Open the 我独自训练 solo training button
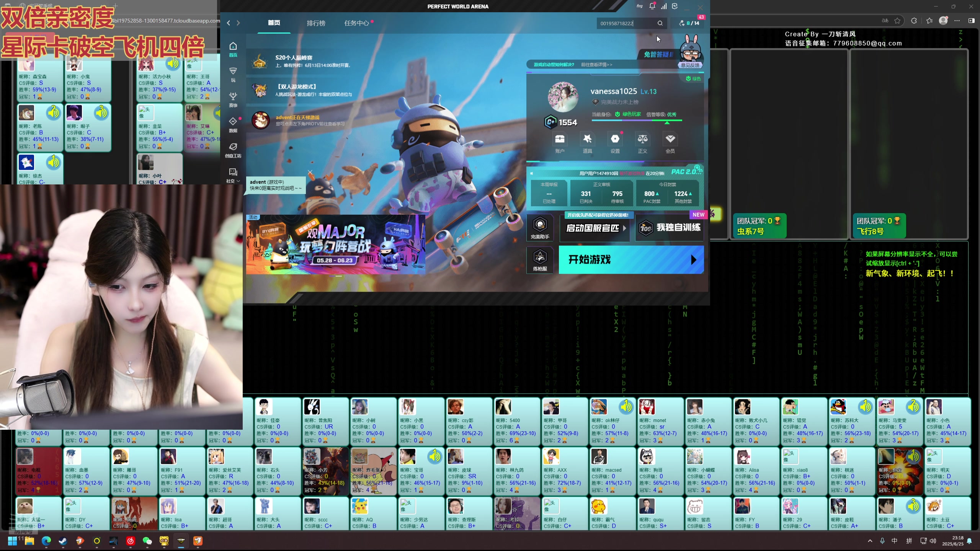Screen dimensions: 980x551 (670, 228)
